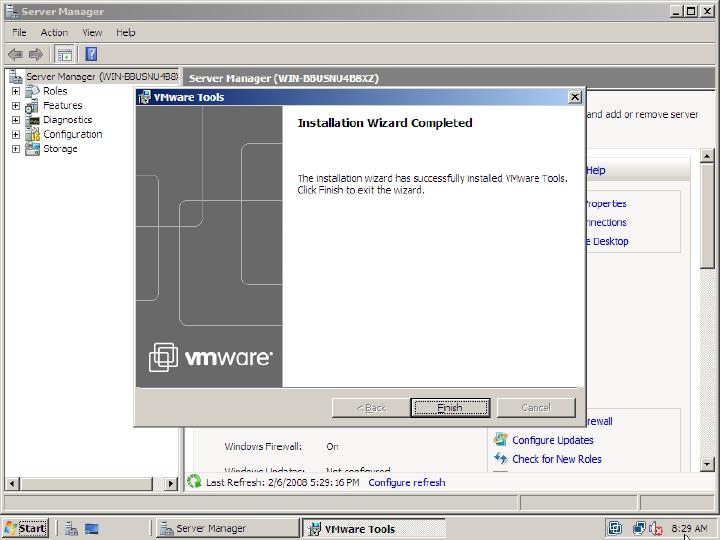
Task: Close the VMware Tools dialog
Action: (x=574, y=97)
